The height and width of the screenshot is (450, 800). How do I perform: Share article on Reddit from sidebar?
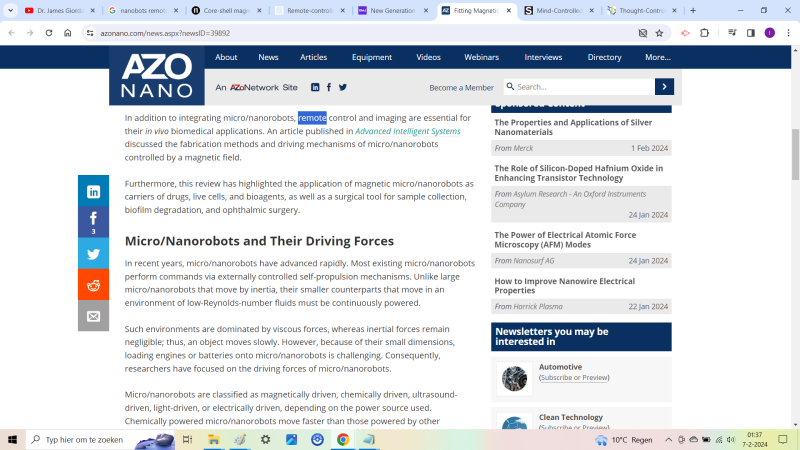tap(93, 285)
